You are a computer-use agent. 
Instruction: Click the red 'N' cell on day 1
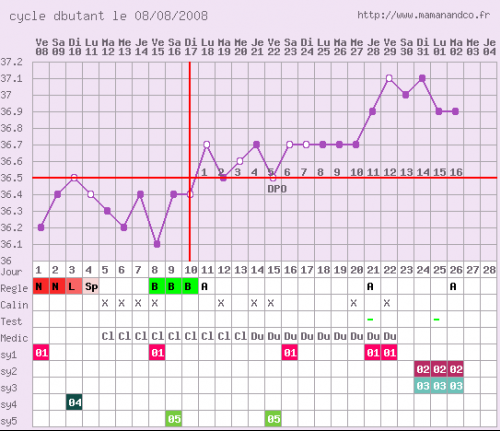pyautogui.click(x=41, y=286)
